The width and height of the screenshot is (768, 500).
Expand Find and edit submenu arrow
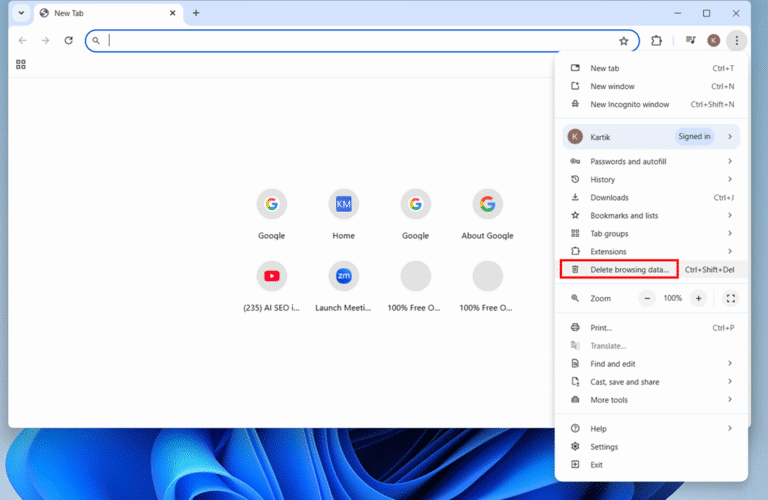(x=730, y=363)
